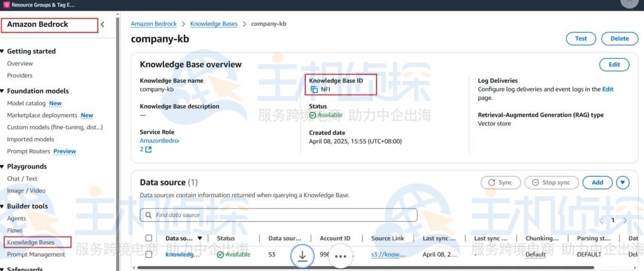Open Agents in Builder tools
Screen dimensions: 644x271
click(16, 218)
